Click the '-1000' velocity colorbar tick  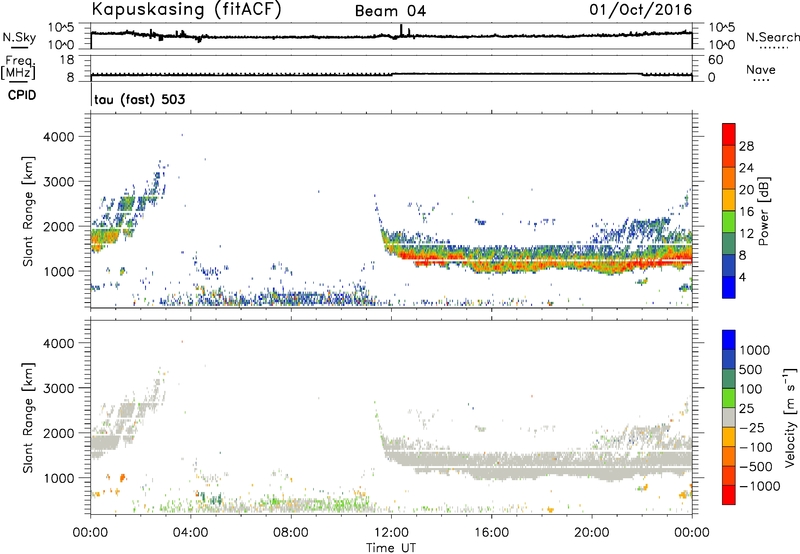click(x=759, y=486)
